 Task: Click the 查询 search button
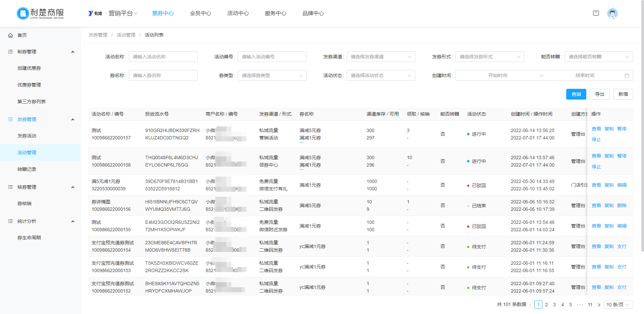pos(576,94)
